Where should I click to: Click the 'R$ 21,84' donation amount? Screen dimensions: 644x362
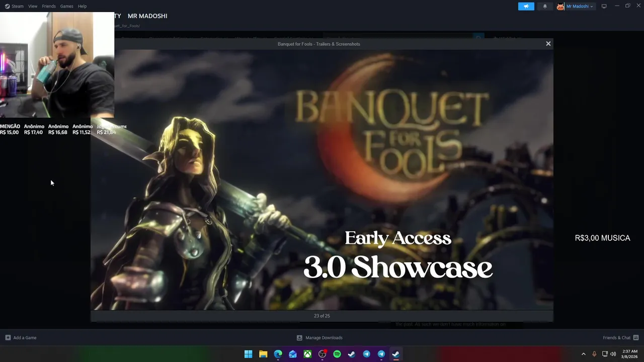106,132
